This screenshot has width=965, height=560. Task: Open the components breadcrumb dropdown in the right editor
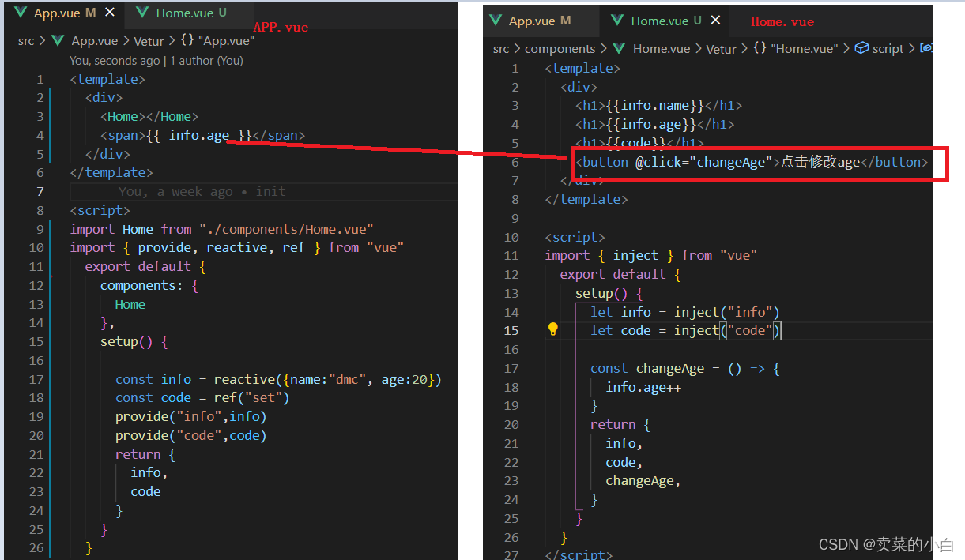click(x=560, y=48)
